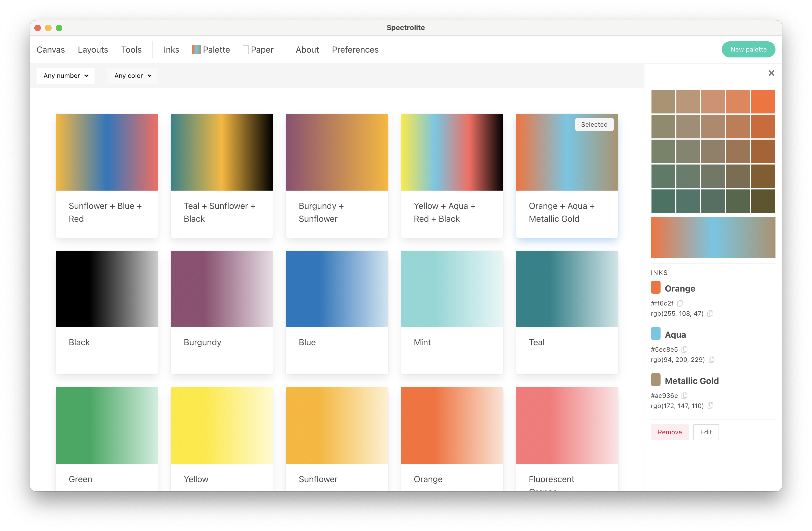Copy the Metallic Gold hex code #ac936e
The height and width of the screenshot is (531, 812).
684,396
